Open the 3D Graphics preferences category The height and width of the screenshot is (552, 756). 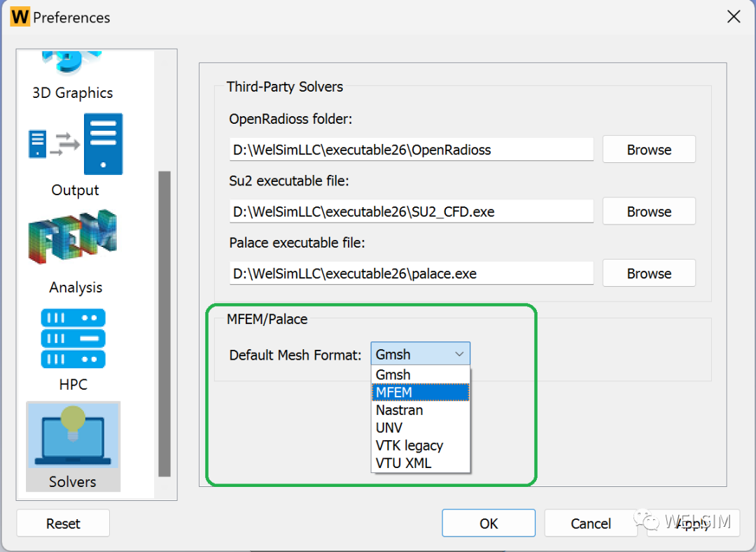click(x=73, y=76)
